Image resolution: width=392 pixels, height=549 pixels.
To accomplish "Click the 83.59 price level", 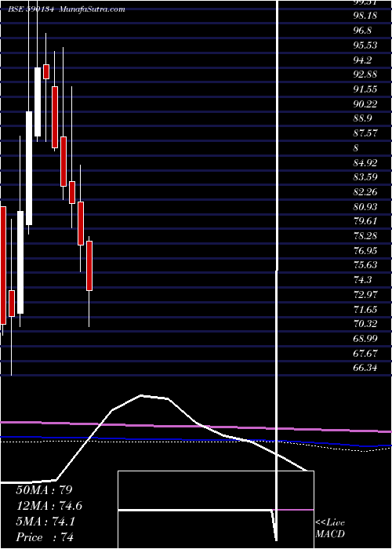I will tap(365, 177).
